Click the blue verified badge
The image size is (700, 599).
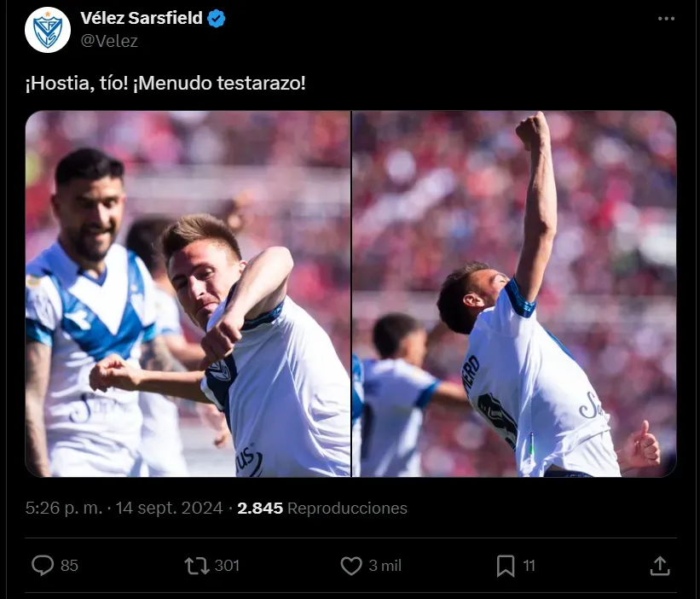click(217, 19)
